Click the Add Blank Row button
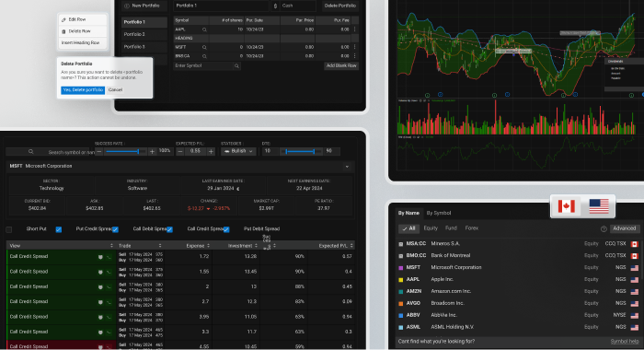Image resolution: width=644 pixels, height=350 pixels. click(x=341, y=65)
